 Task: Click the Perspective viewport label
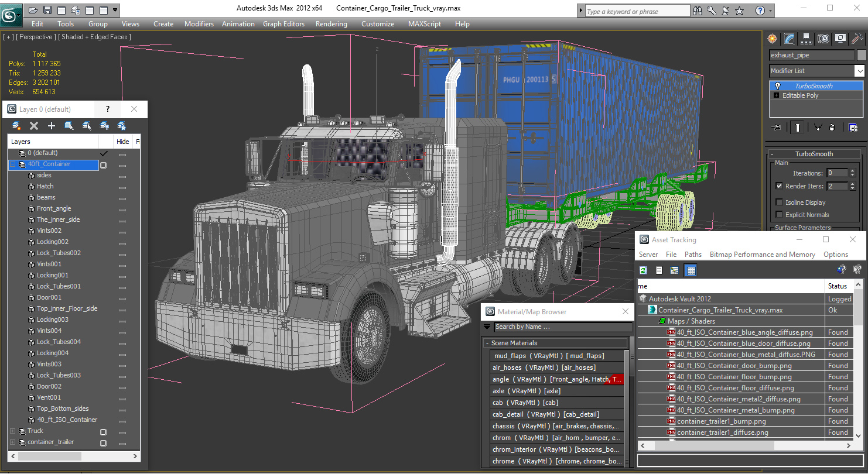[x=36, y=37]
